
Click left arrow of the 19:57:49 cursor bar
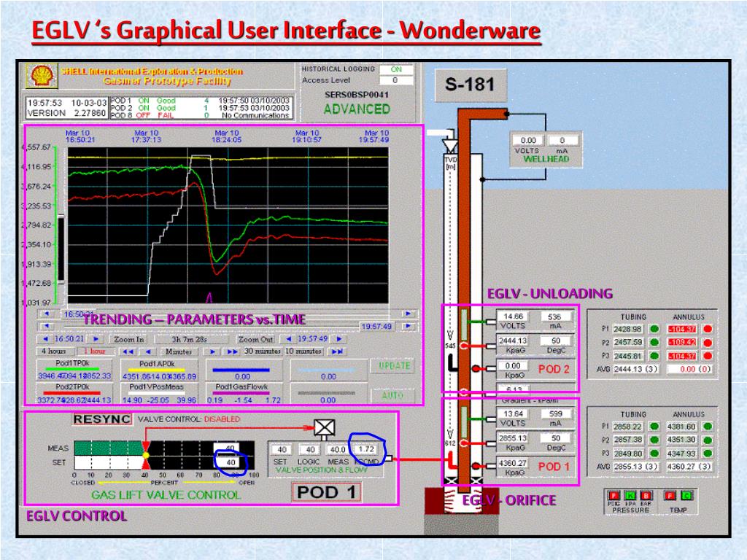coord(46,326)
